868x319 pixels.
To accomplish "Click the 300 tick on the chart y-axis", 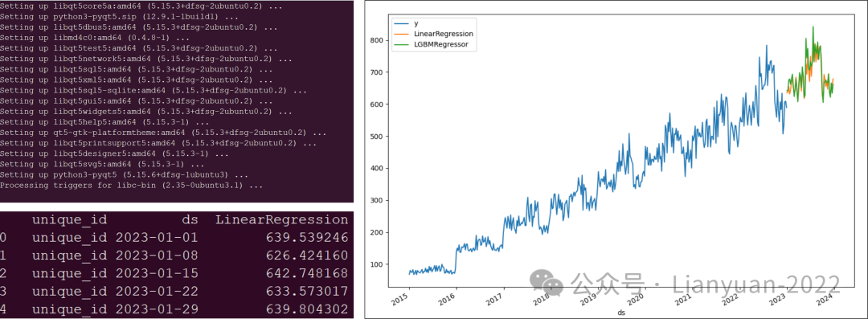I will (377, 201).
